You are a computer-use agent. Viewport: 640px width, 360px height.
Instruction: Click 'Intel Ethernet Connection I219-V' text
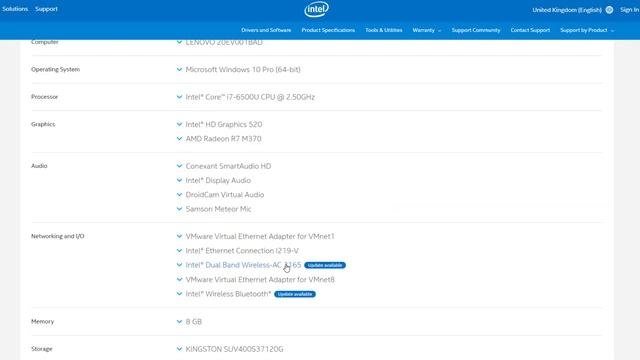242,251
